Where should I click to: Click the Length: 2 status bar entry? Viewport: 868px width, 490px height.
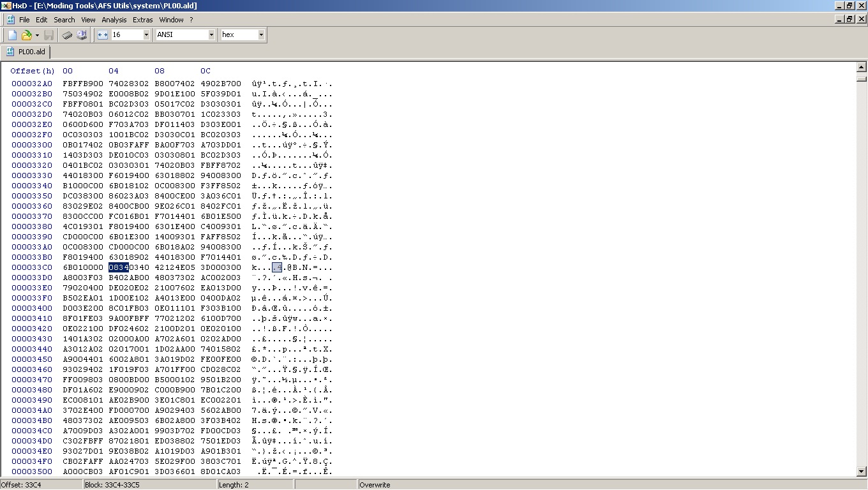pyautogui.click(x=255, y=485)
